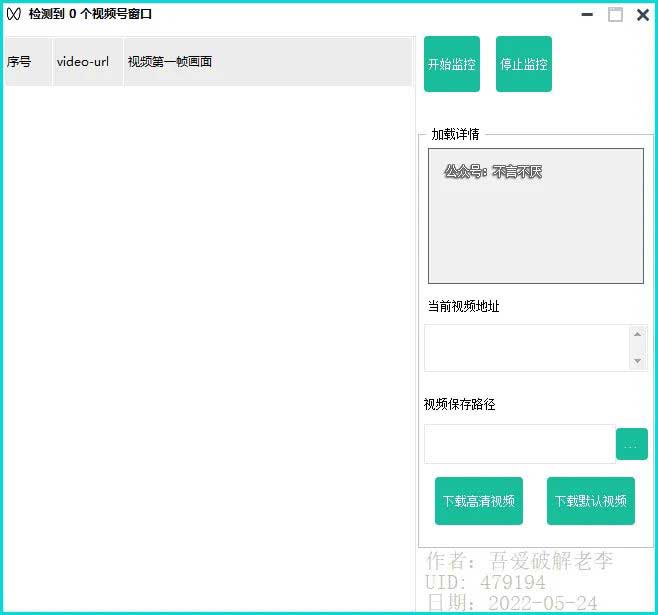This screenshot has width=658, height=615.
Task: Focus the 当前视频地址 text box
Action: 526,348
